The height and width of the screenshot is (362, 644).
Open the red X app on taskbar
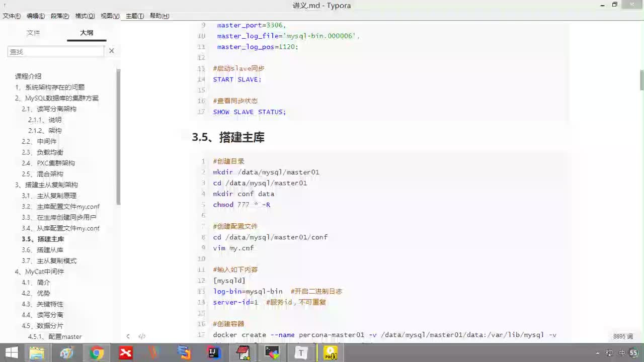pos(126,353)
